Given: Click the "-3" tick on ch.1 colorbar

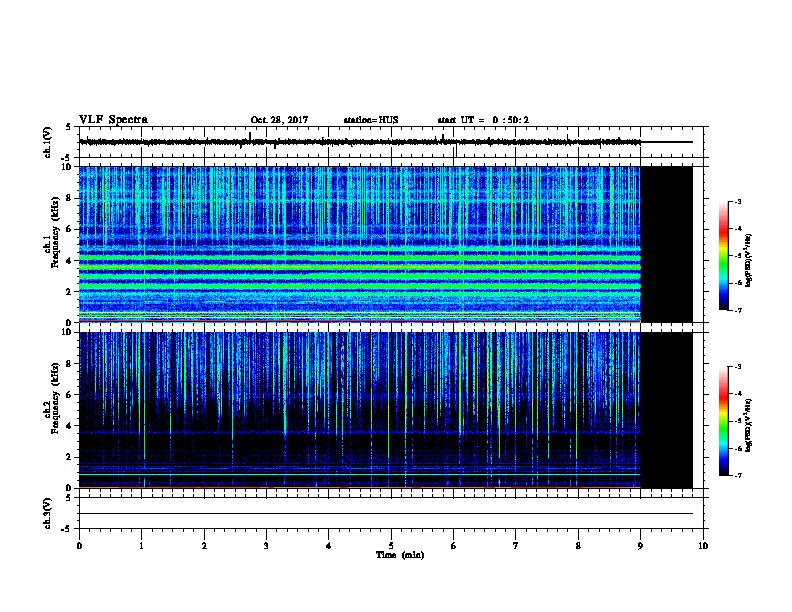Looking at the screenshot, I should tap(737, 201).
